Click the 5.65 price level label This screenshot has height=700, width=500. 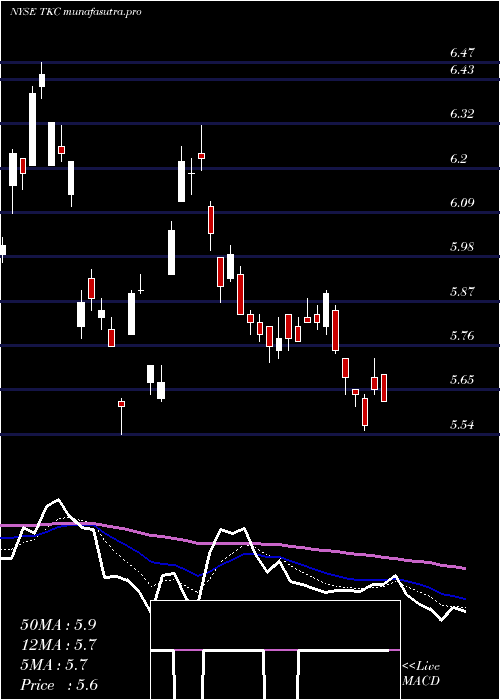coord(462,380)
